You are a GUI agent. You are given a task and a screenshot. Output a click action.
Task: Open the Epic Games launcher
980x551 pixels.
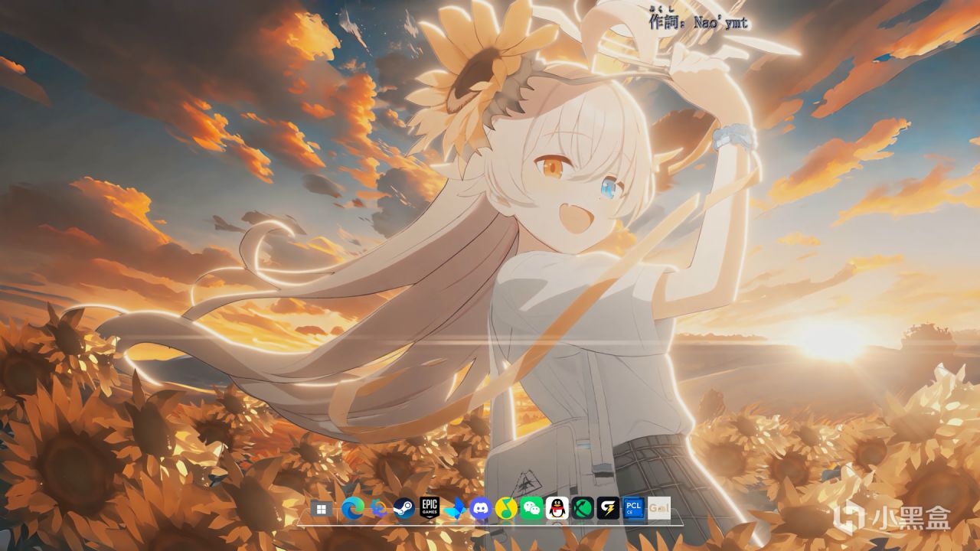[430, 508]
